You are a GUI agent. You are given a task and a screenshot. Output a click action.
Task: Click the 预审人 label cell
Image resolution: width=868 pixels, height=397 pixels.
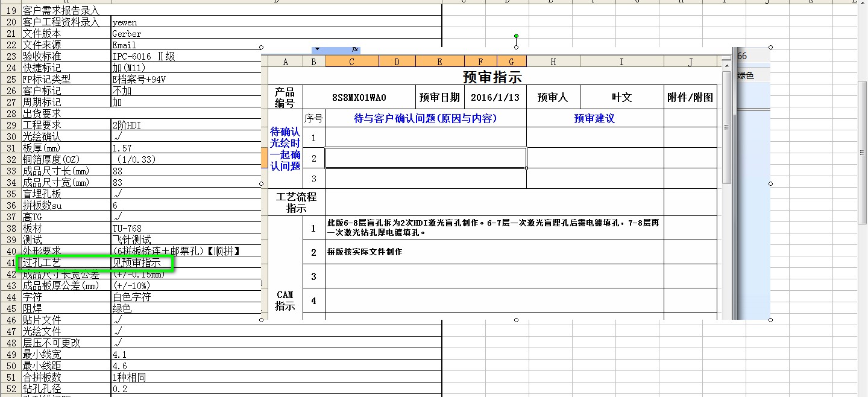click(553, 97)
